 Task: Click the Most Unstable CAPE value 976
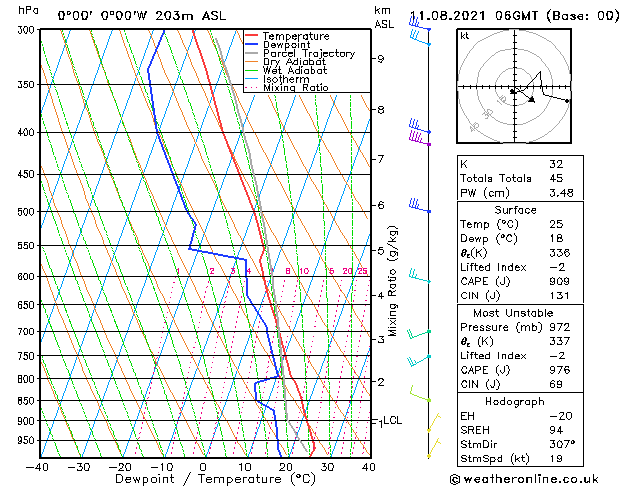(x=560, y=370)
